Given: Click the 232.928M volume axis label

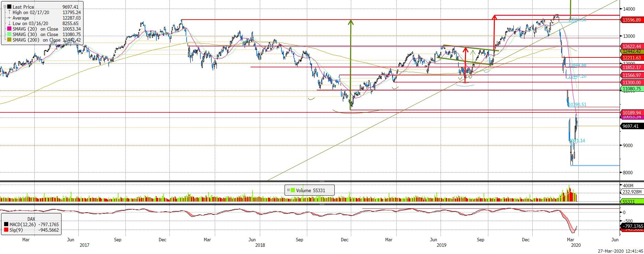Looking at the screenshot, I should [x=633, y=192].
